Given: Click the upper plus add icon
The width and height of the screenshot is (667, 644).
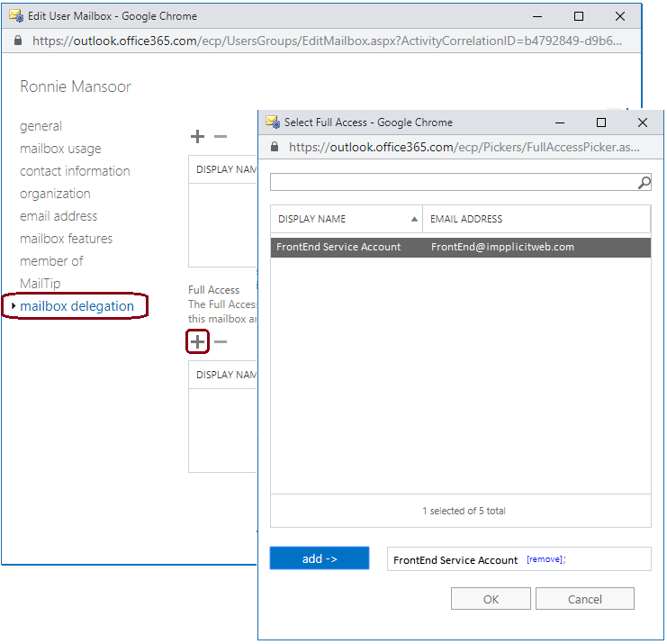Looking at the screenshot, I should pyautogui.click(x=197, y=137).
